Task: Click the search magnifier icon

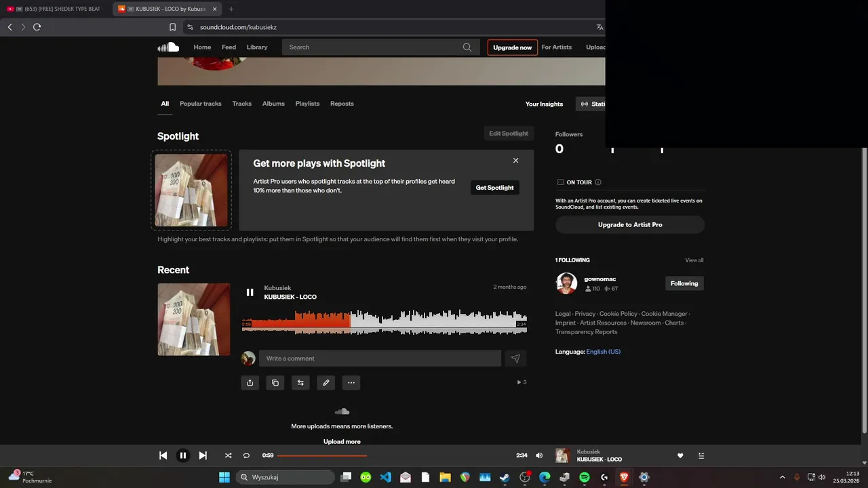Action: 467,47
